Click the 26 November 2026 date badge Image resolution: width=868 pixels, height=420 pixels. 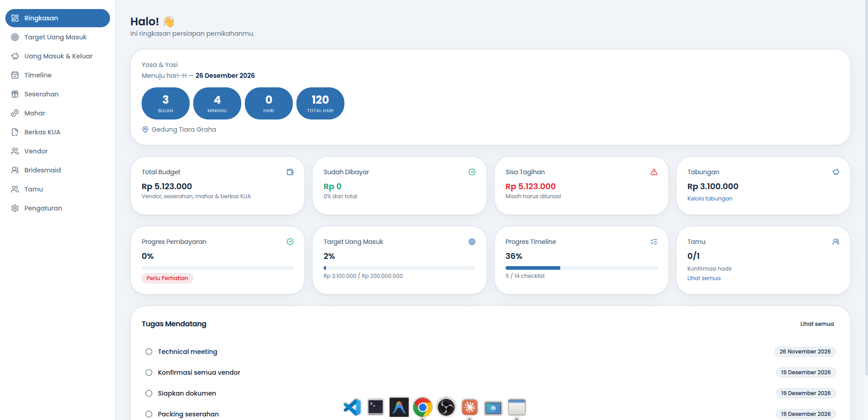(x=805, y=352)
